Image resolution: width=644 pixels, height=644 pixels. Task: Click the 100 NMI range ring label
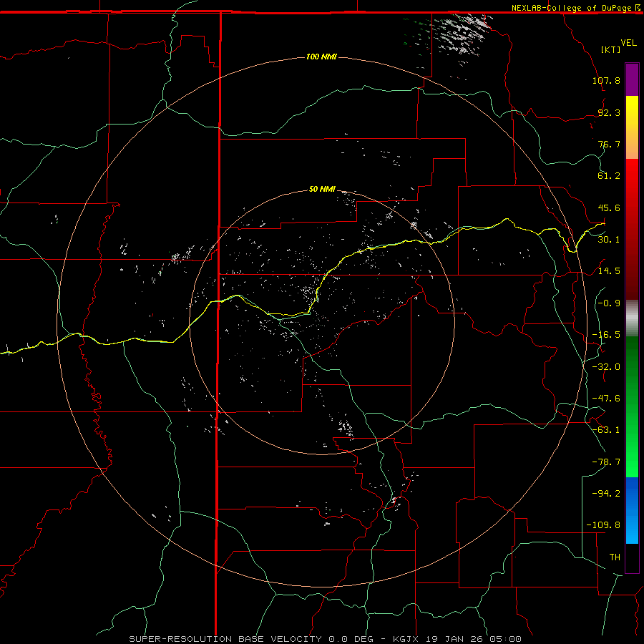click(321, 57)
